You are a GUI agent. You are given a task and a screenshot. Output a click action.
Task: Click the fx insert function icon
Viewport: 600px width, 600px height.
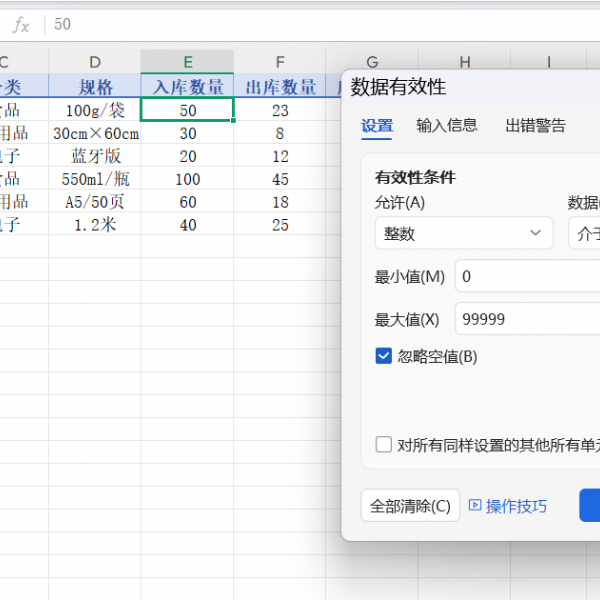coord(20,24)
